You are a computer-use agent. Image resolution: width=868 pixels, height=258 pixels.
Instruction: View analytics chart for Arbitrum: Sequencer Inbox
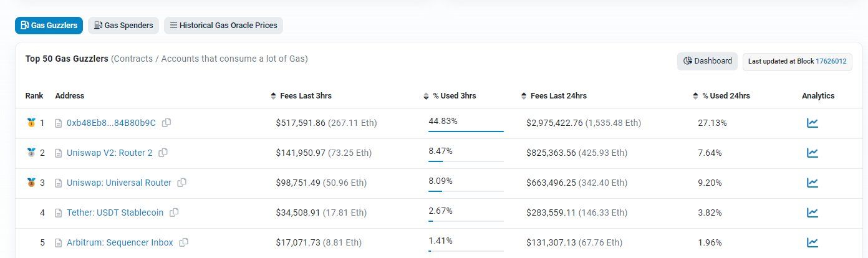pyautogui.click(x=813, y=242)
